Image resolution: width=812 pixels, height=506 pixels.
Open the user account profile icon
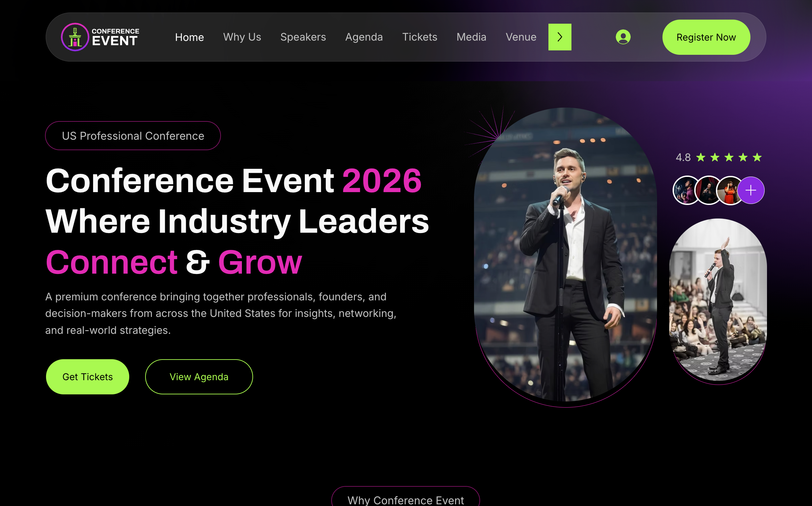click(x=623, y=37)
